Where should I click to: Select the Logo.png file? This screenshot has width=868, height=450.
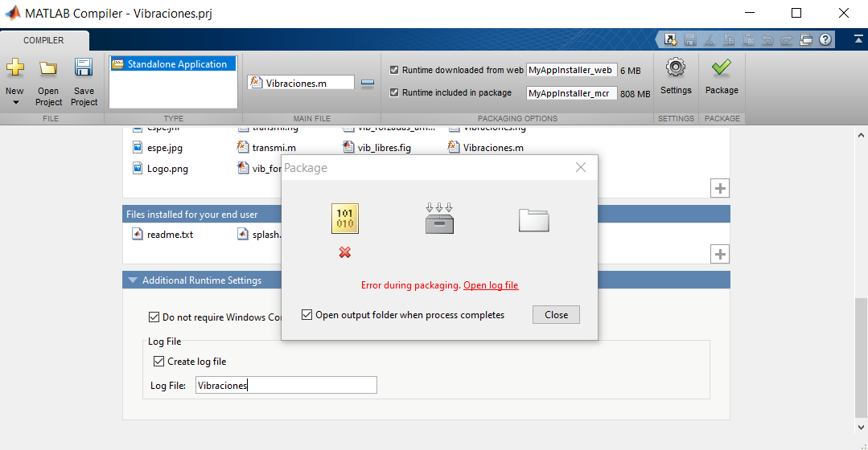pyautogui.click(x=161, y=169)
